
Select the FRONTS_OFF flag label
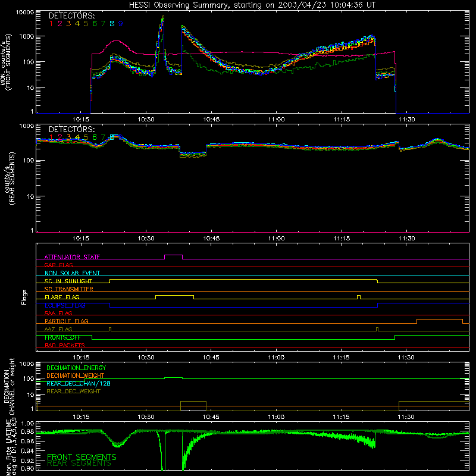[x=62, y=337]
